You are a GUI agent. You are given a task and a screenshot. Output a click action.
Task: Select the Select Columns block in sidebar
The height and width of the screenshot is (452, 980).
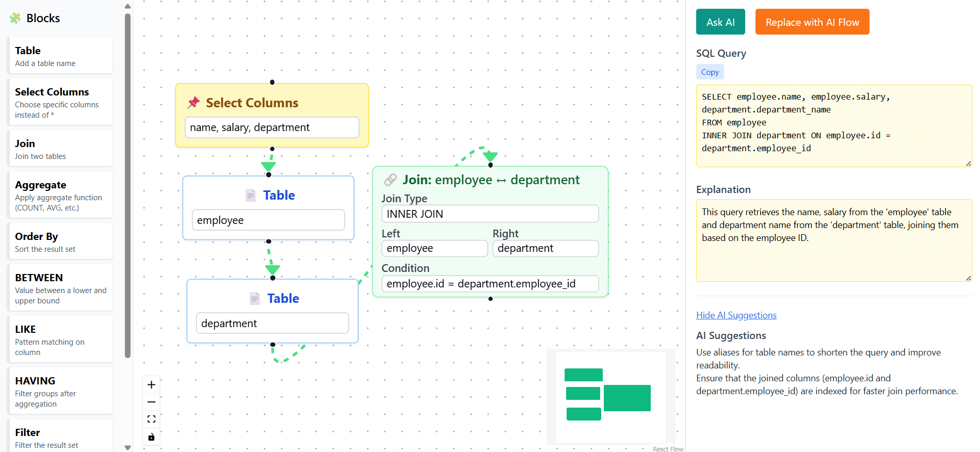(60, 102)
